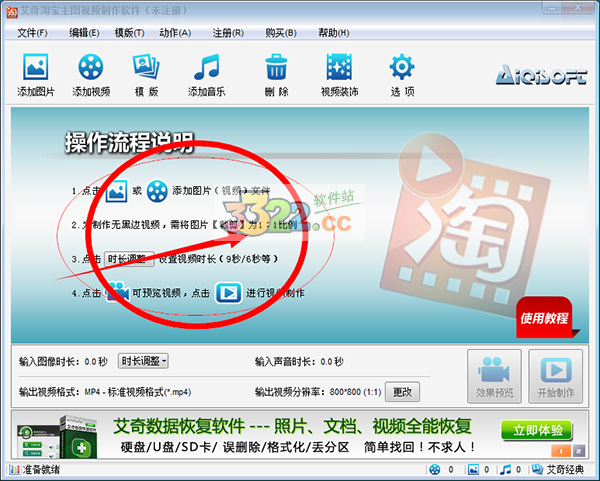Click the 输出视频分辨率 800*800 (1:1) text
The width and height of the screenshot is (600, 481).
tap(318, 392)
